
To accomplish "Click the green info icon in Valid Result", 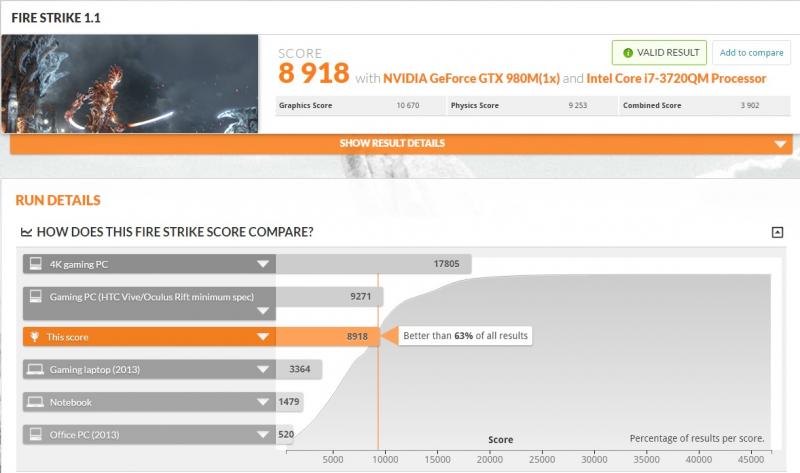I will (x=628, y=53).
